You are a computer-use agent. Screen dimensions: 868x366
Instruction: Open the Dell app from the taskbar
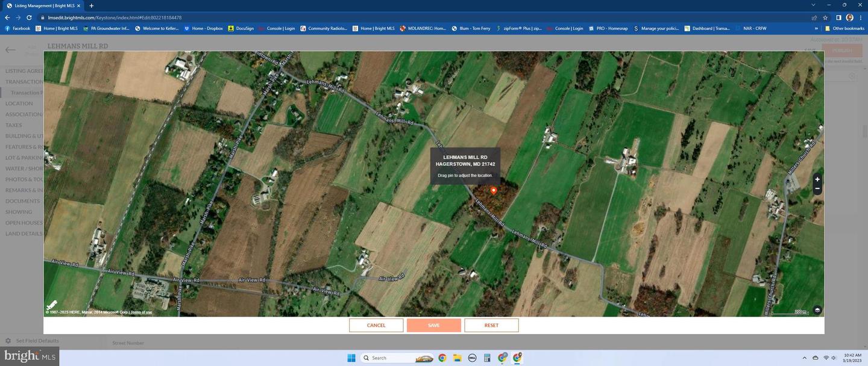pyautogui.click(x=473, y=358)
